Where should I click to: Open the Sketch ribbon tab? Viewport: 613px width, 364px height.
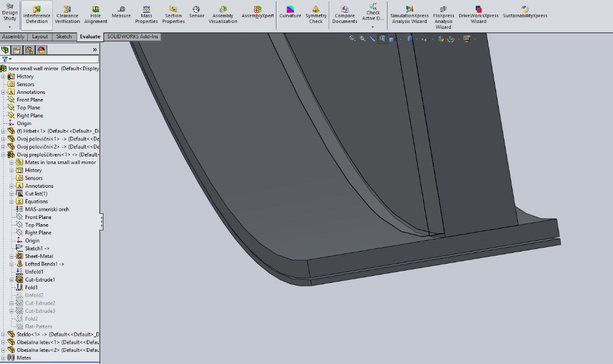pos(64,36)
